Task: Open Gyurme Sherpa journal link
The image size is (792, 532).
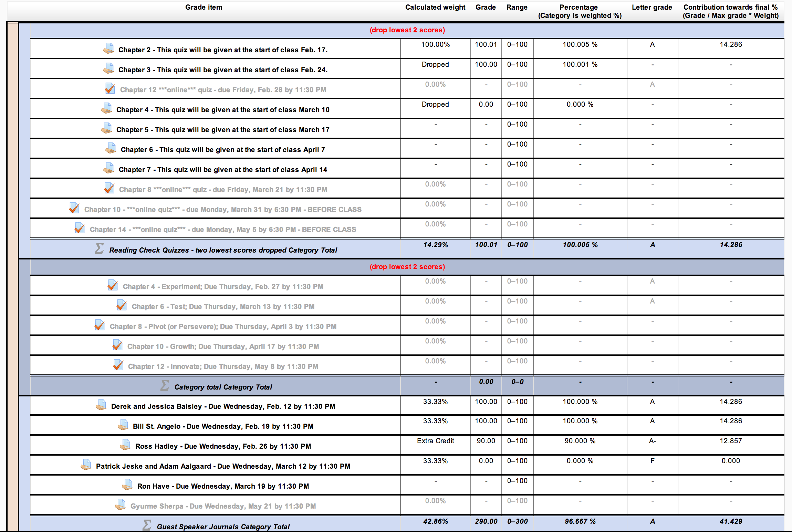Action: point(223,506)
